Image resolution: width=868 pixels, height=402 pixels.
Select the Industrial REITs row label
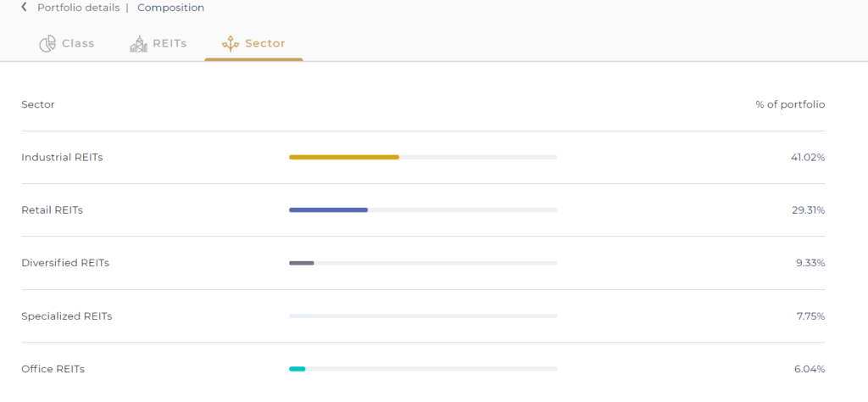[62, 157]
